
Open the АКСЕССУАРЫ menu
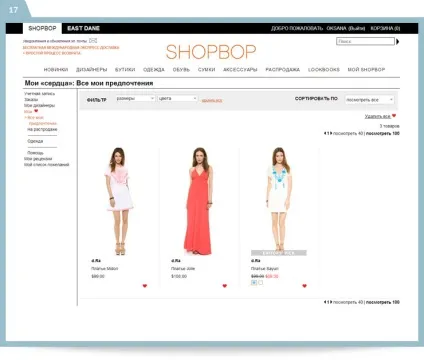point(240,70)
